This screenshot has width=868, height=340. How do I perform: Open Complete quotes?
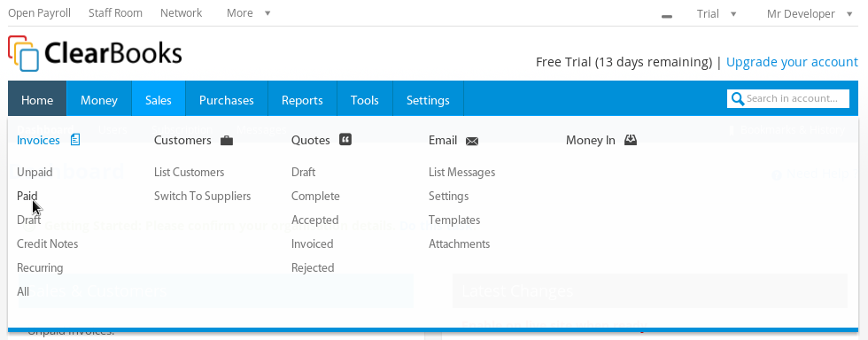(315, 196)
